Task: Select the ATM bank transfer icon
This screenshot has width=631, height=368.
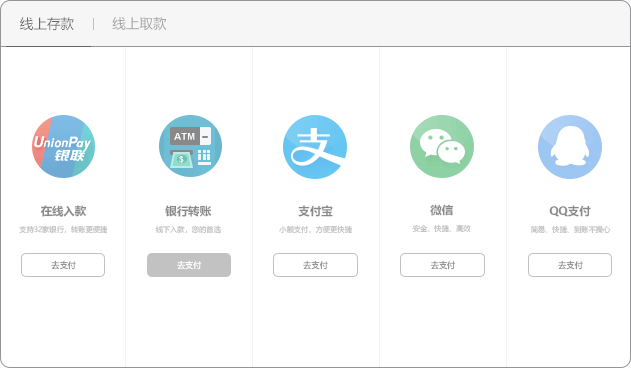Action: pos(190,146)
